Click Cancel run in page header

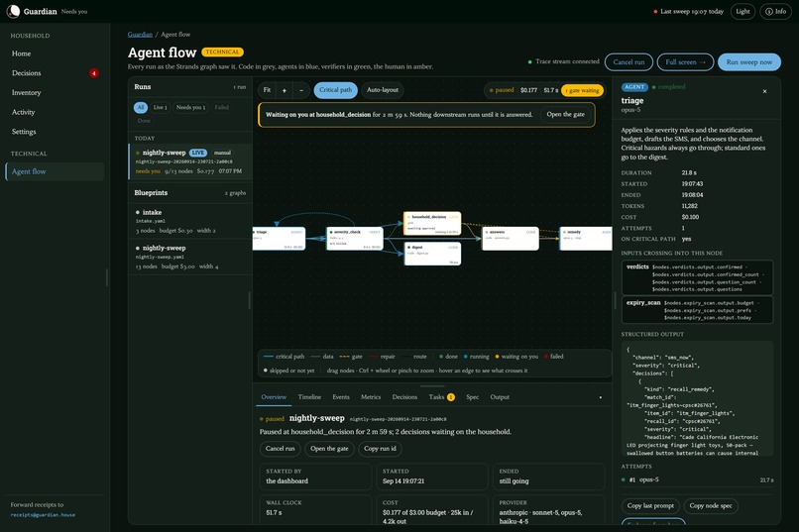click(x=628, y=62)
